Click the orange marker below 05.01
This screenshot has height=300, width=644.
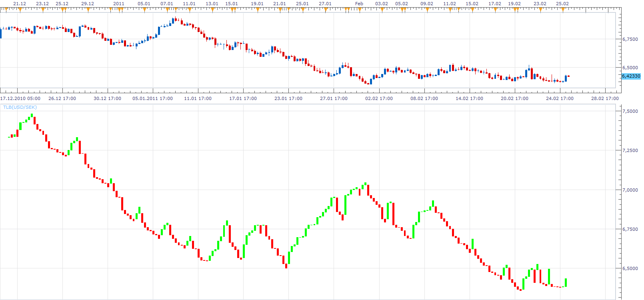(x=144, y=10)
